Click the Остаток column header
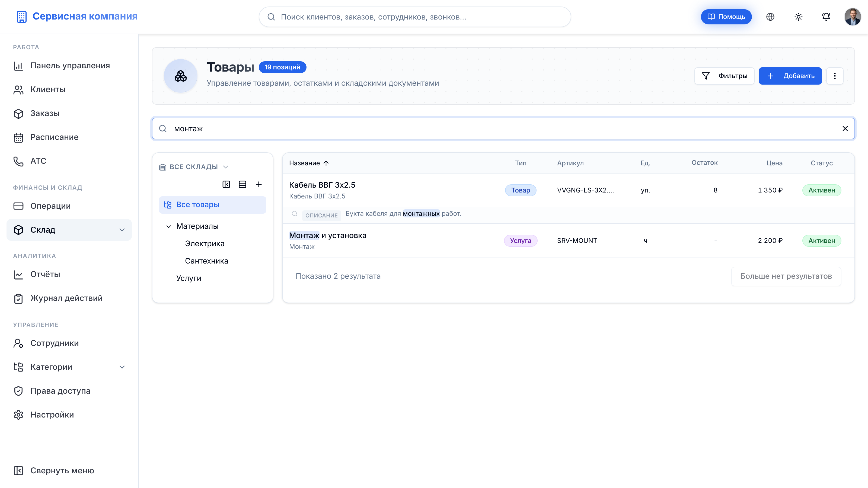 (x=704, y=163)
